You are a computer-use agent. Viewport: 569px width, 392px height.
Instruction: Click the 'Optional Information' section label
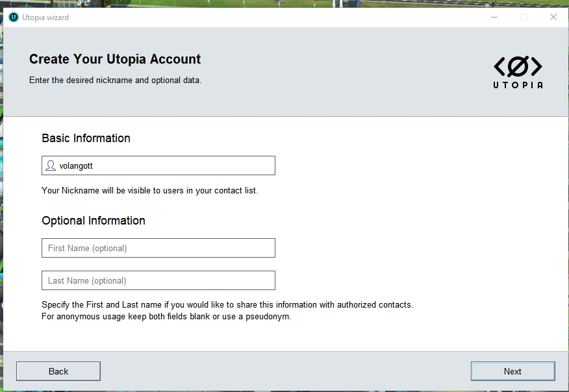(94, 221)
